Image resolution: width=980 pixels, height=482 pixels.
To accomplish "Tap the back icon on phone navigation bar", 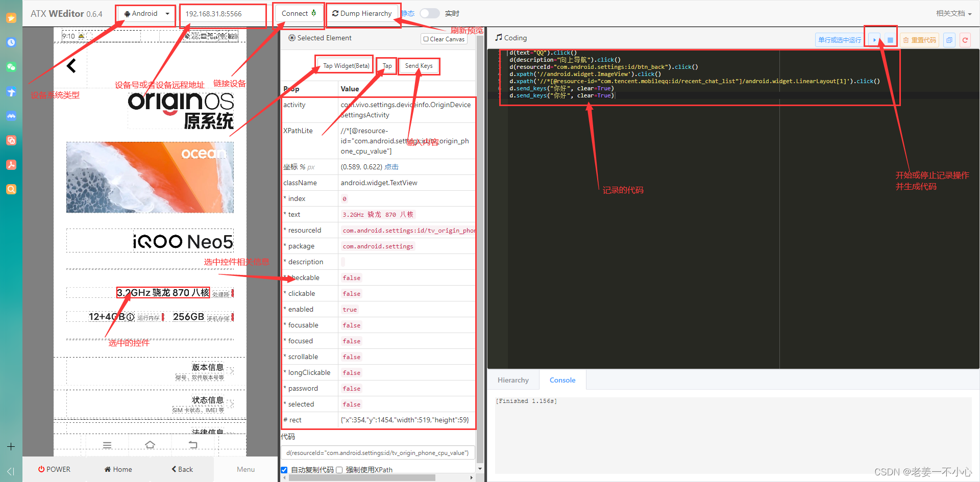I will pyautogui.click(x=193, y=445).
